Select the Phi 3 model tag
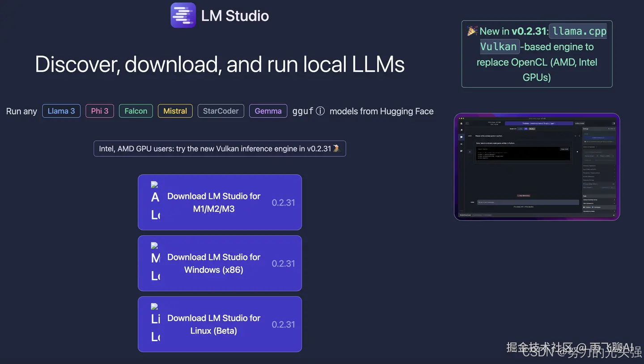The image size is (644, 364). pyautogui.click(x=100, y=111)
